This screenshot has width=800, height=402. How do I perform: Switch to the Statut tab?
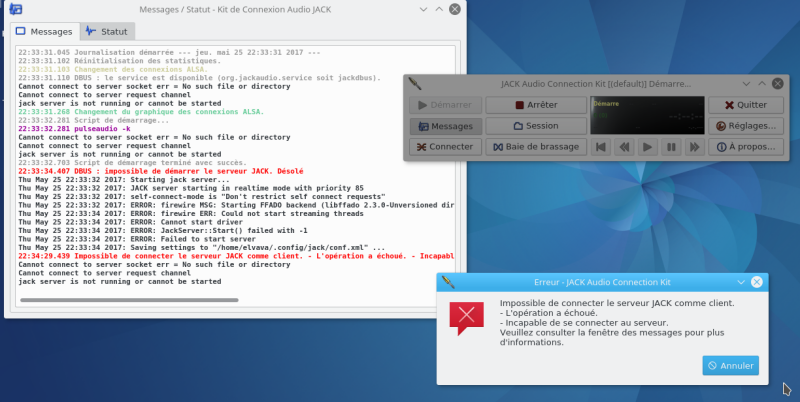pyautogui.click(x=107, y=32)
